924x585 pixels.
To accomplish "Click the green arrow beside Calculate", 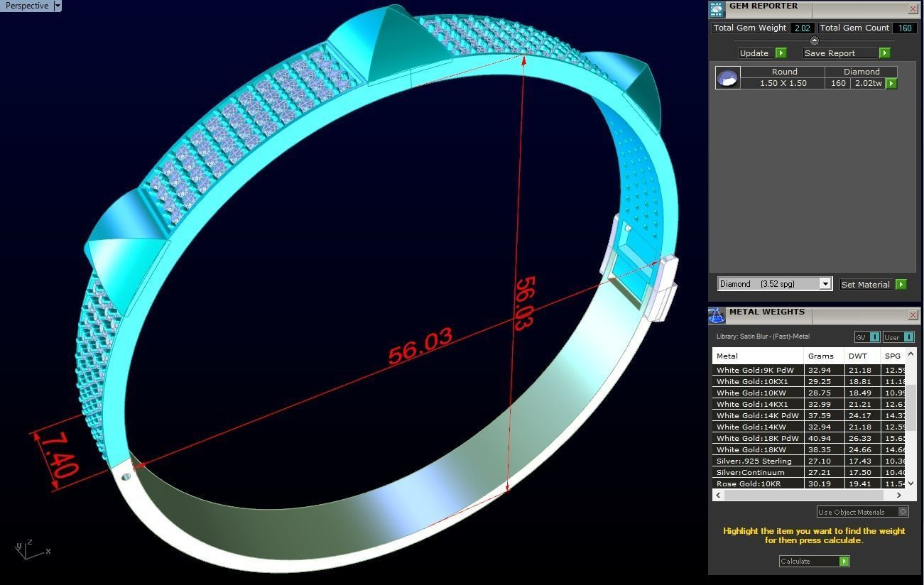I will point(844,561).
